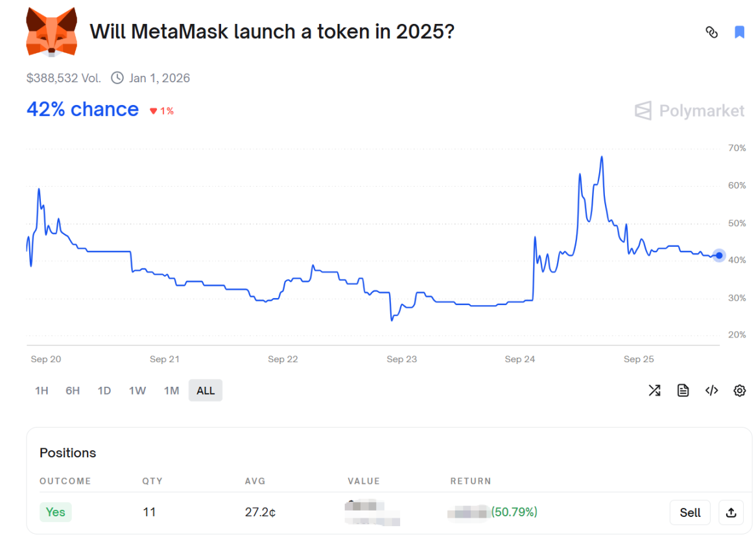This screenshot has height=539, width=756.
Task: Open the document rules icon
Action: click(x=683, y=390)
